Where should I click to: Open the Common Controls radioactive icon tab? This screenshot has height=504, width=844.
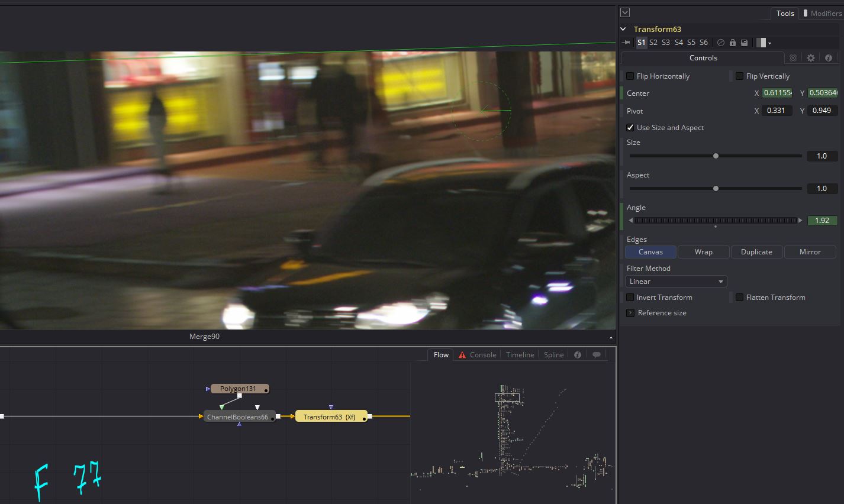(x=793, y=58)
